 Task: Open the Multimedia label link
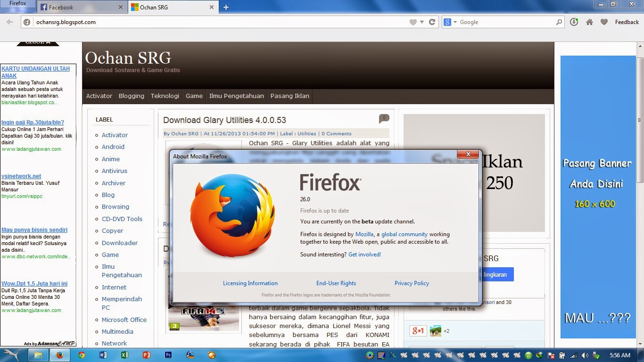coord(117,331)
